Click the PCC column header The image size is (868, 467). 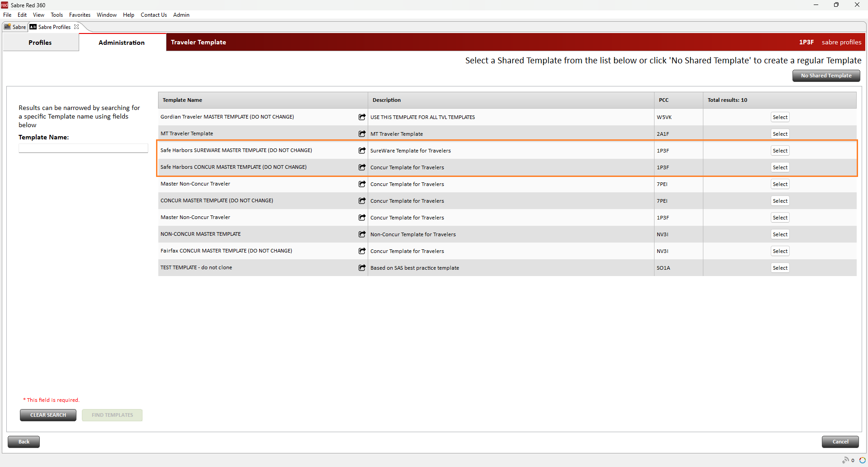pos(678,100)
